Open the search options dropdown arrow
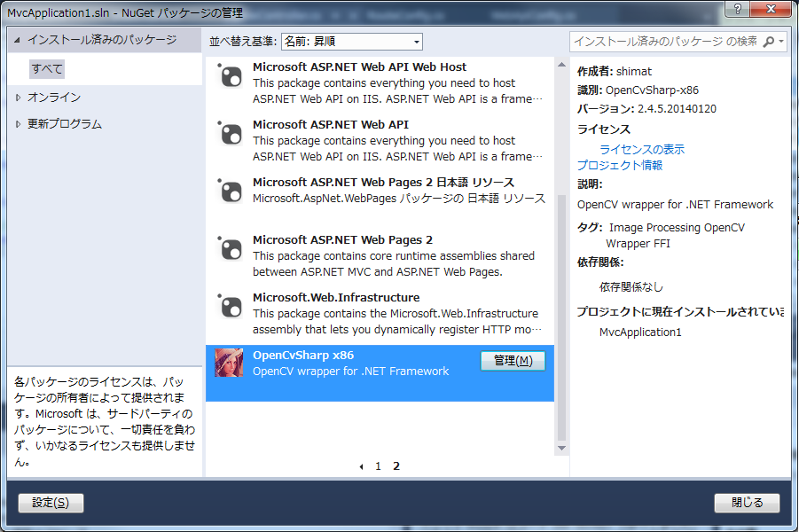 (x=781, y=42)
